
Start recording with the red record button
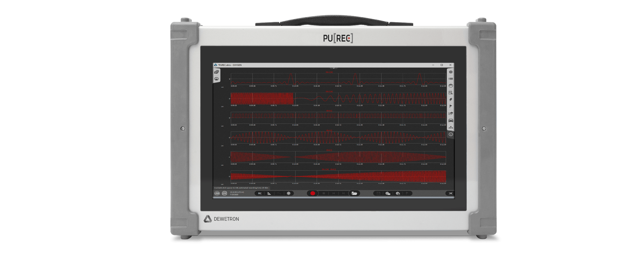coord(313,194)
